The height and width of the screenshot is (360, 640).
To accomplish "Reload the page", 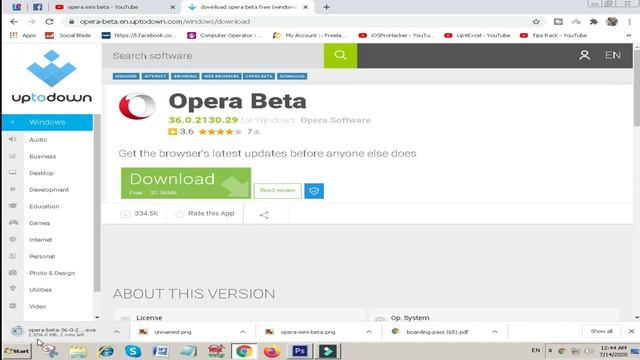I will point(49,22).
